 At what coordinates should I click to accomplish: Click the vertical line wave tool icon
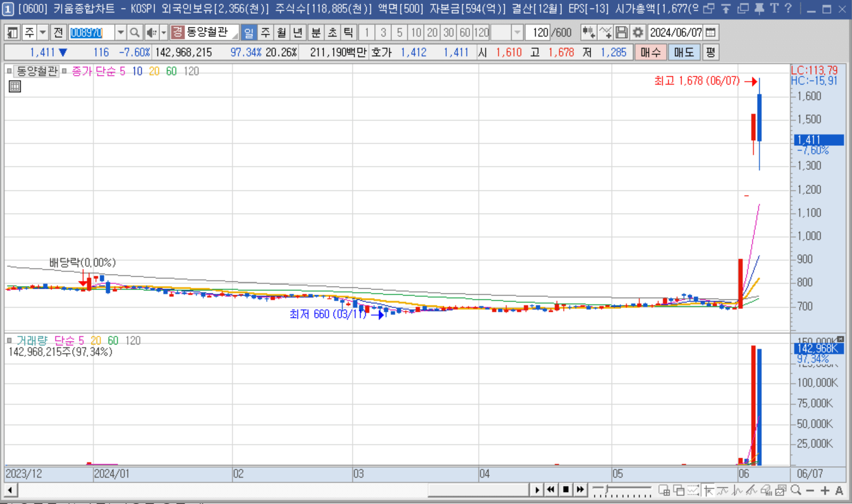[738, 490]
